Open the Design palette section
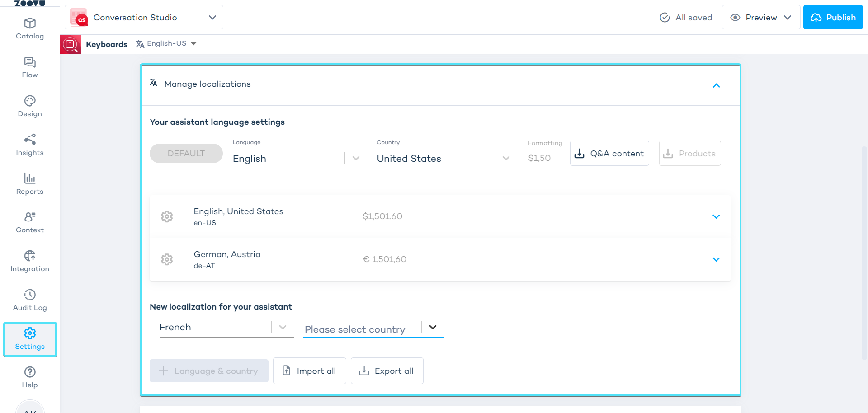 pyautogui.click(x=30, y=106)
